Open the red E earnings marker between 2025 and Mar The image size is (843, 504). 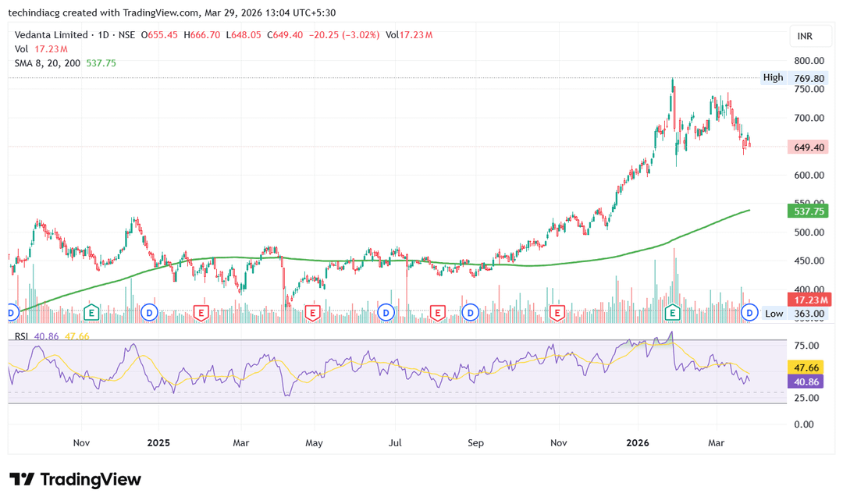(x=201, y=312)
